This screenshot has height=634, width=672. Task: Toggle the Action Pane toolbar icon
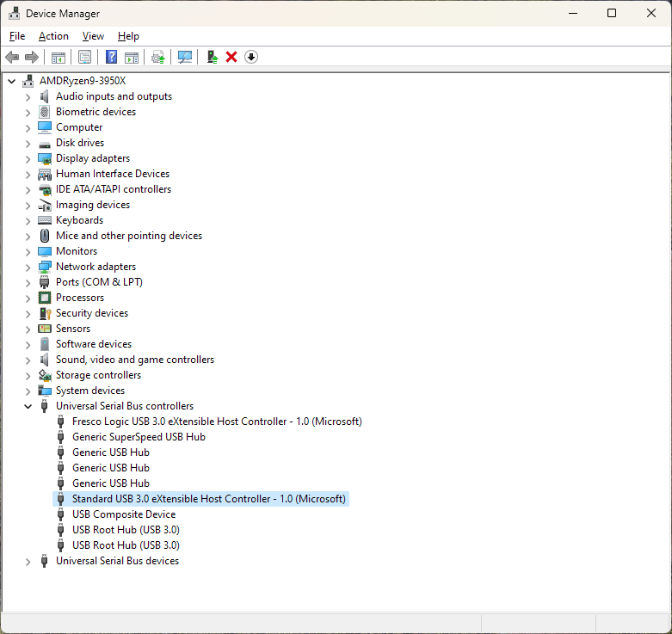tap(132, 57)
